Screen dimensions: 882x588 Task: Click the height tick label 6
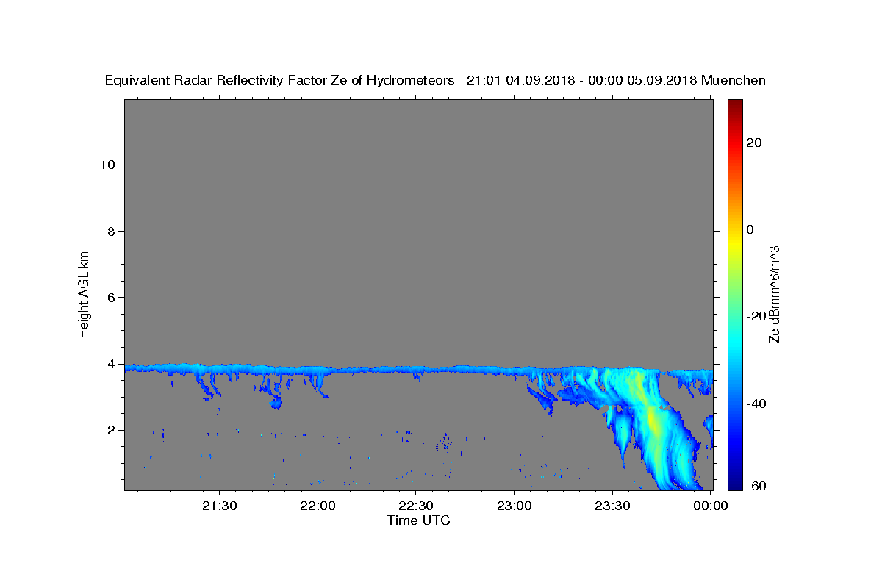pos(110,297)
